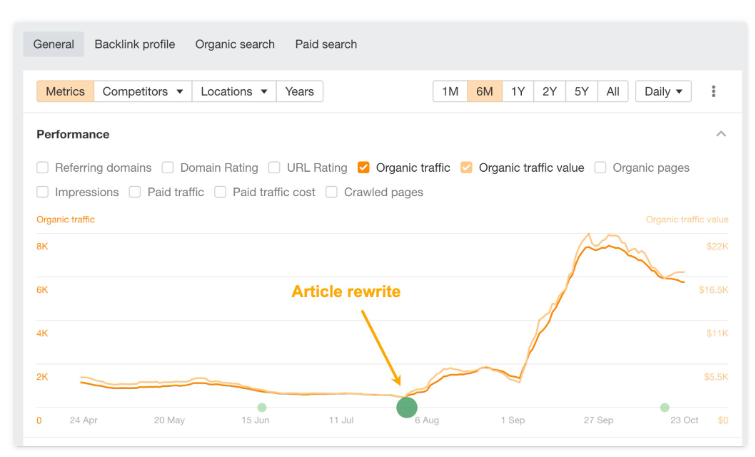Uncheck the Organic traffic value checkbox
Image resolution: width=755 pixels, height=457 pixels.
(466, 168)
